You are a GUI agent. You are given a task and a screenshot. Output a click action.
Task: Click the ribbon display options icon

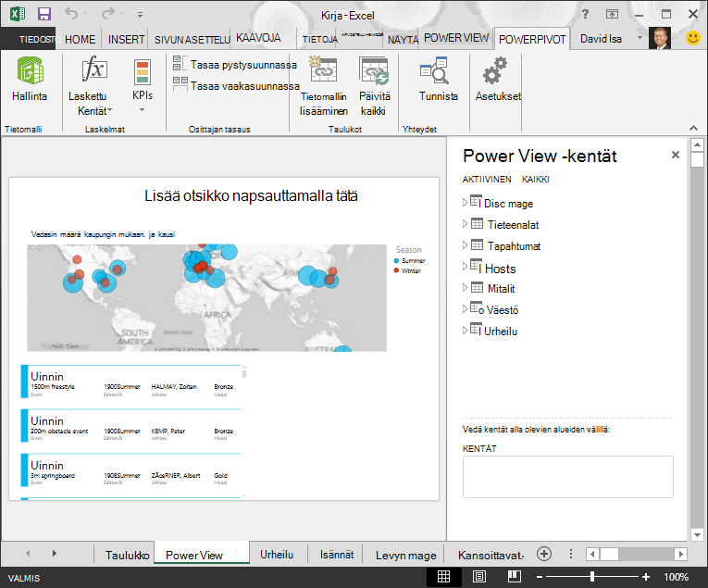612,14
